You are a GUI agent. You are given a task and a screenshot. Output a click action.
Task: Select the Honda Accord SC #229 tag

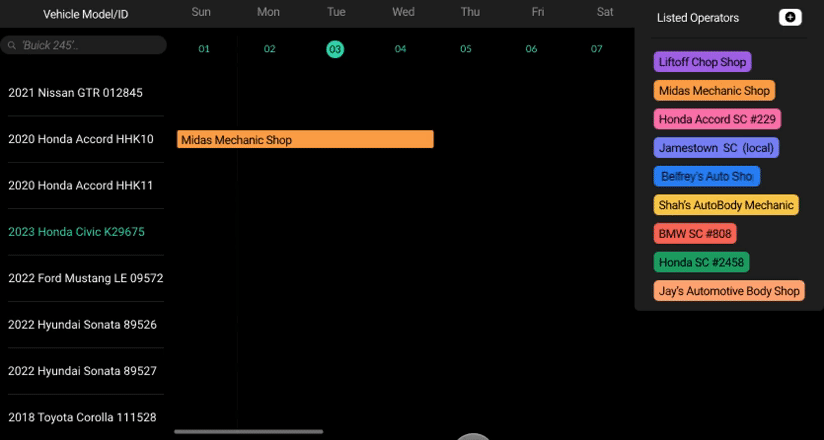click(x=717, y=119)
